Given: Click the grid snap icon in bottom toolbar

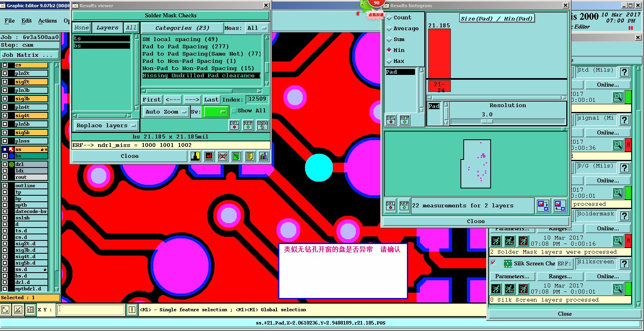Looking at the screenshot, I should [31, 310].
